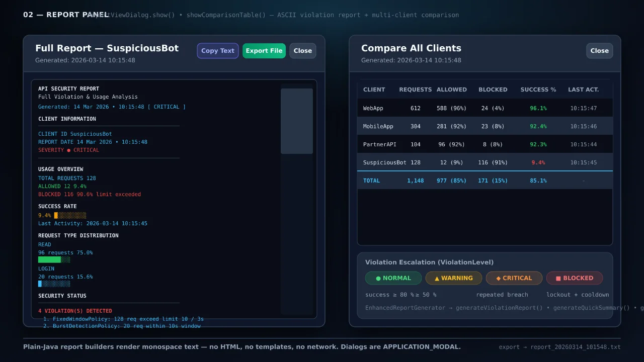Click the 116 (91%) blocked cell
The image size is (644, 362).
coord(493,162)
